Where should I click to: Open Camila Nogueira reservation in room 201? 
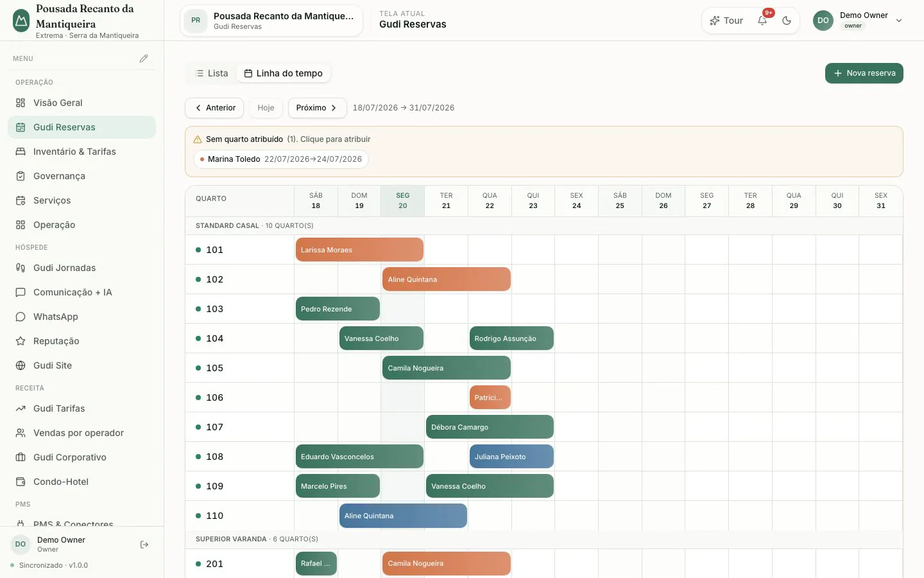447,563
